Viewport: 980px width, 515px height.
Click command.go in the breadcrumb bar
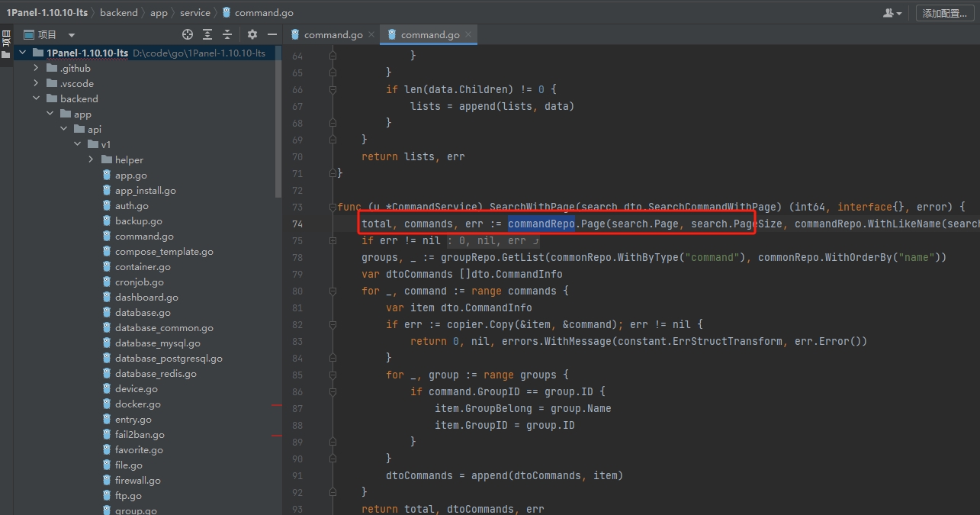click(x=258, y=13)
